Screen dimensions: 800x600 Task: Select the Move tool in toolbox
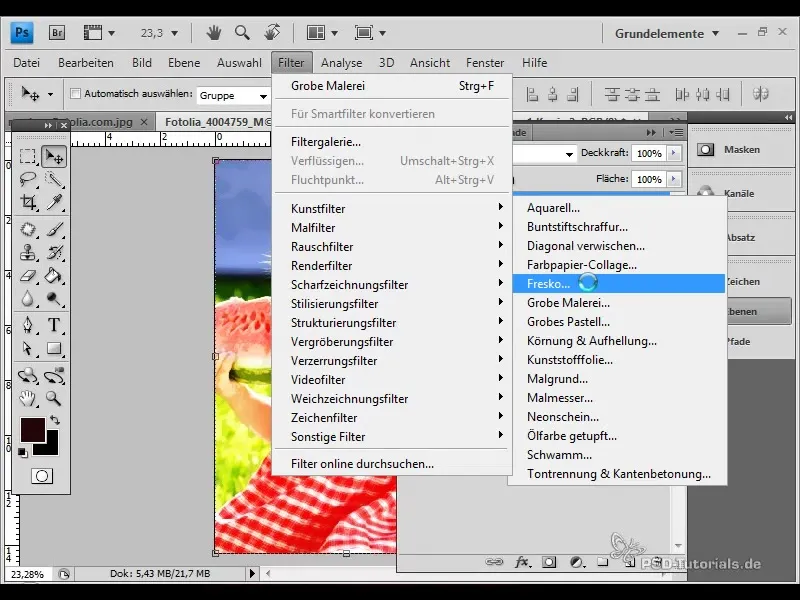point(54,156)
